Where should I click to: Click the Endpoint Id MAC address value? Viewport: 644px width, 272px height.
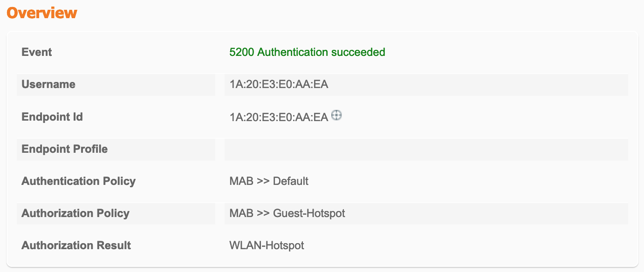(279, 117)
